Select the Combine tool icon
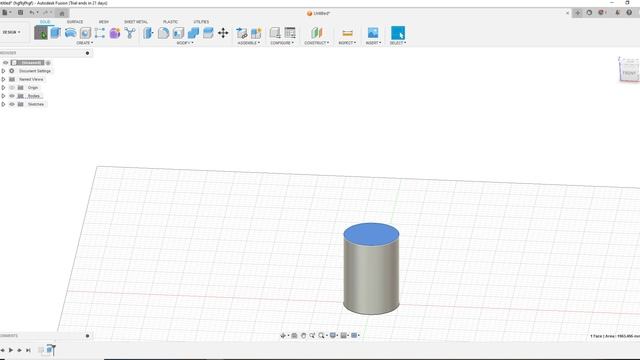640x360 pixels. [x=193, y=33]
